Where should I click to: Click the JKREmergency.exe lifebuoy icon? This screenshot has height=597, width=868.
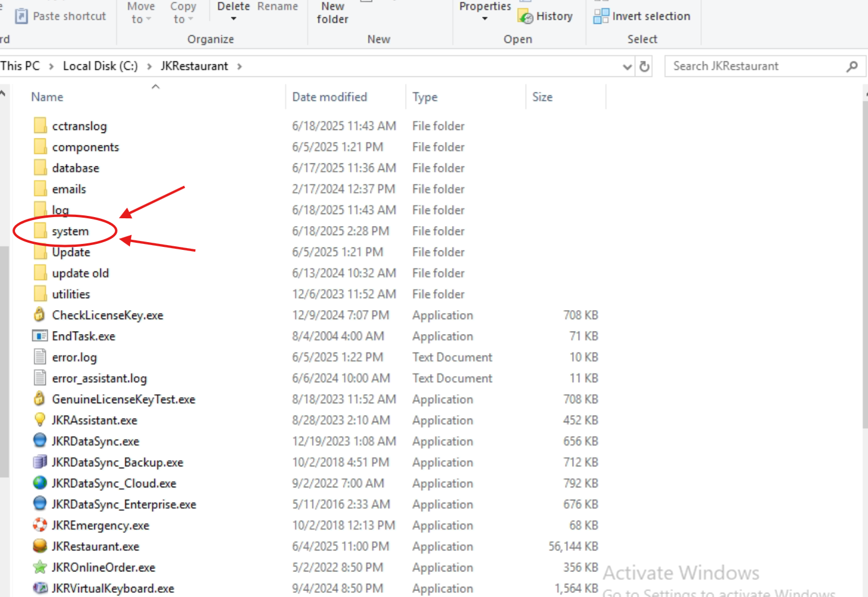(x=40, y=525)
